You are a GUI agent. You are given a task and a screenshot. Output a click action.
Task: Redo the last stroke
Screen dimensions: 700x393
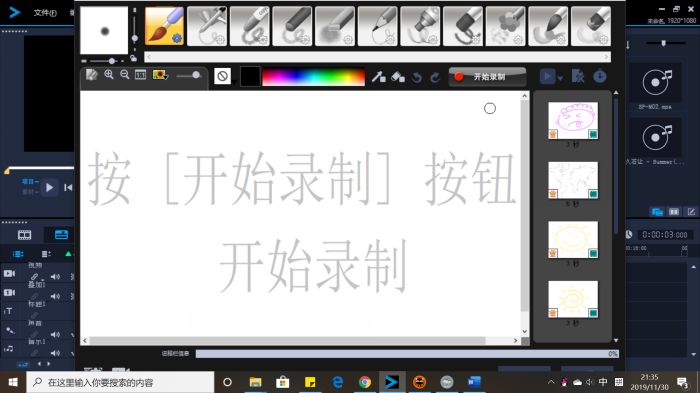pyautogui.click(x=435, y=77)
